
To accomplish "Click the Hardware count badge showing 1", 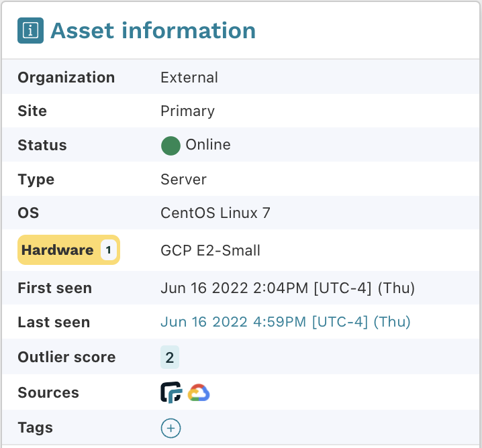I will [x=109, y=250].
